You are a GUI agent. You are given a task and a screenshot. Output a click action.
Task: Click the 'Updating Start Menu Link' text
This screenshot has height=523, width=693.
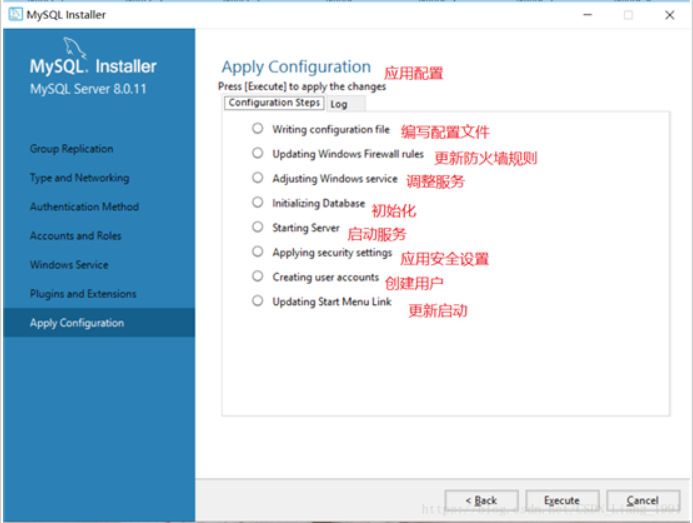(331, 302)
